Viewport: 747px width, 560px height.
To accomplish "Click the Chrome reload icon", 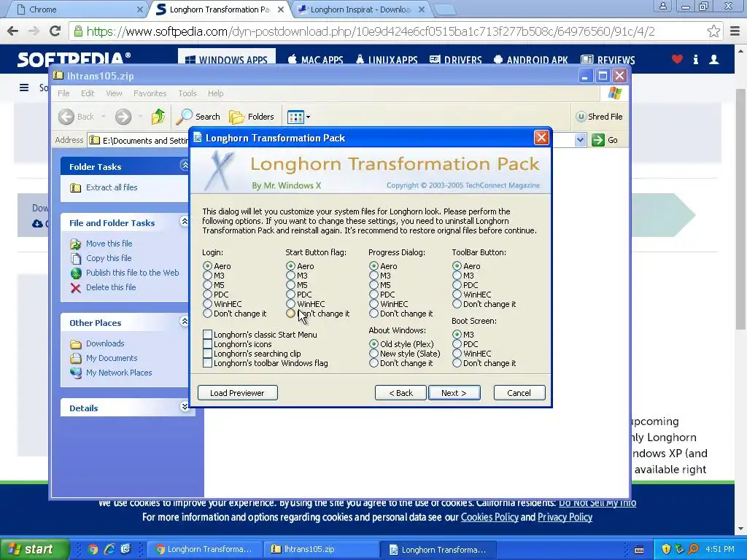I will tap(55, 31).
